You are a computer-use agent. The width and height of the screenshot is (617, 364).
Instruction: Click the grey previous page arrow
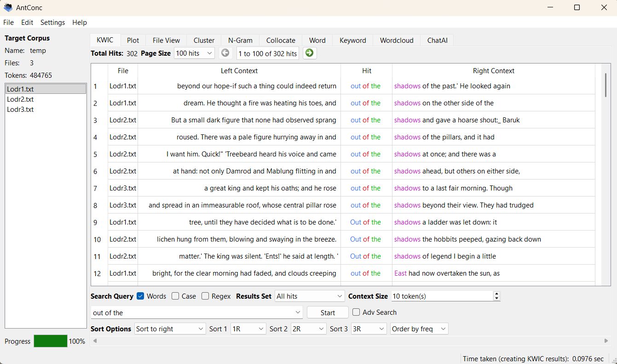(x=225, y=53)
